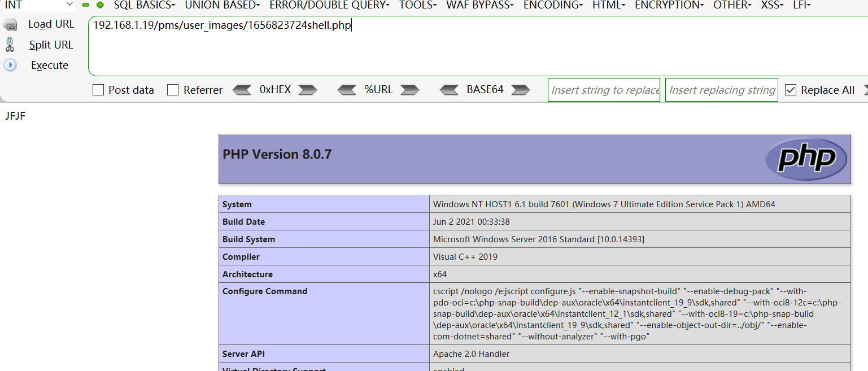868x371 pixels.
Task: Click the Configure Command row label
Action: coord(265,291)
